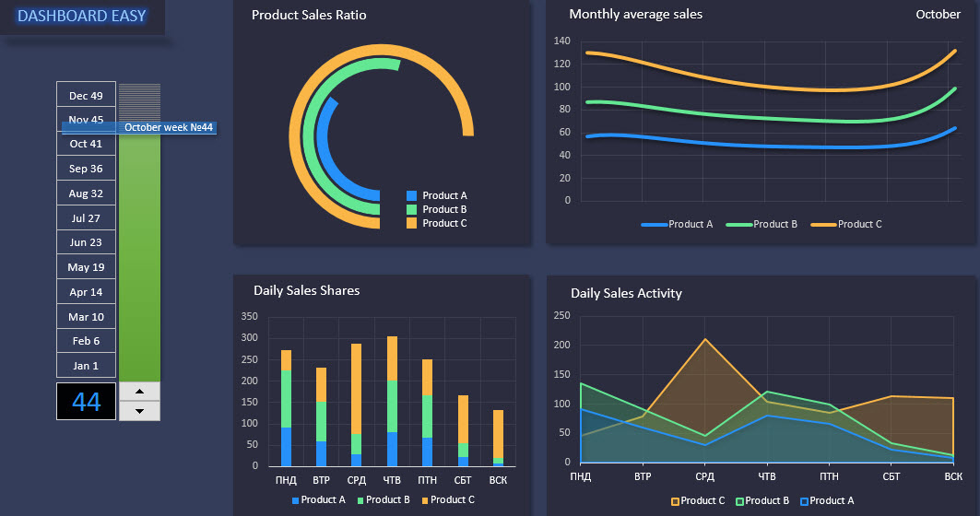Screen dimensions: 980x516
Task: Select the Sep 36 month cell
Action: pos(87,169)
